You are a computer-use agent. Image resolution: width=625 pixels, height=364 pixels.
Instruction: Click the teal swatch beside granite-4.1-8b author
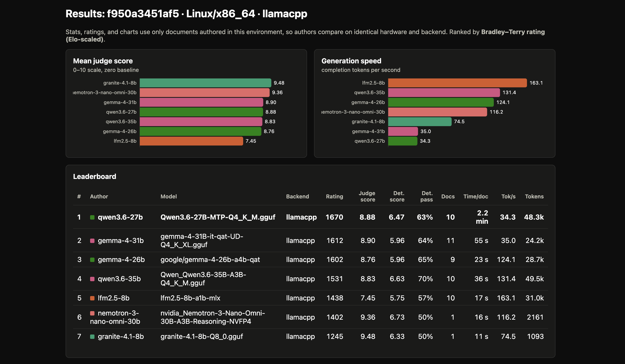92,336
